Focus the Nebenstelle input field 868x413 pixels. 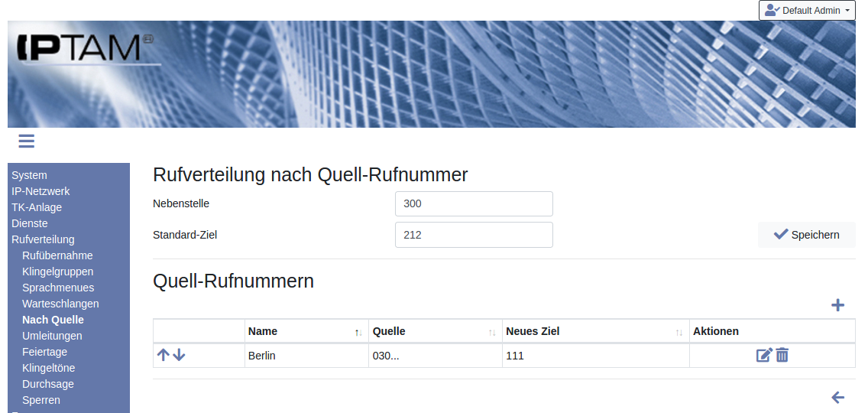coord(474,204)
